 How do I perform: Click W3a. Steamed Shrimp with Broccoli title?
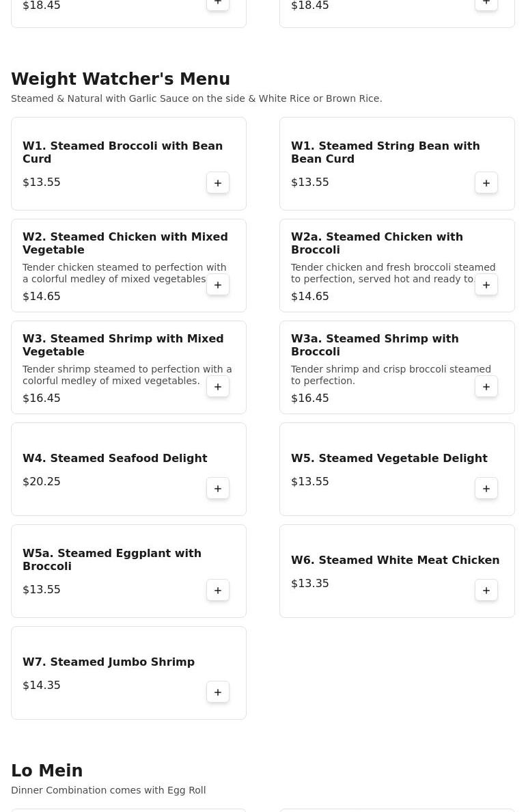point(374,345)
